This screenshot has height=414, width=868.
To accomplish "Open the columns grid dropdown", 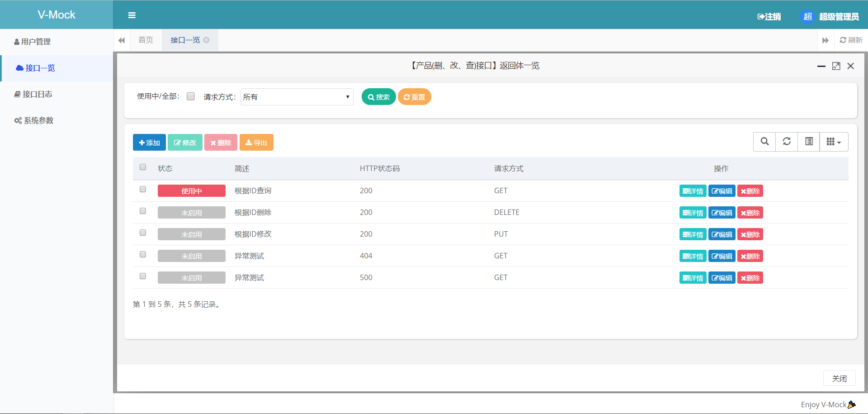I will click(x=834, y=142).
